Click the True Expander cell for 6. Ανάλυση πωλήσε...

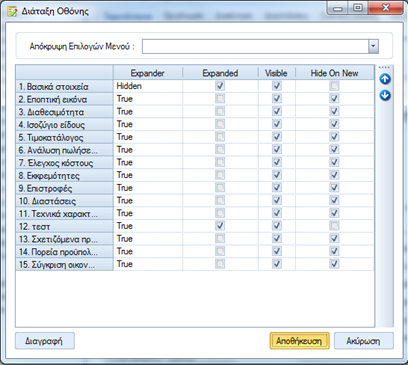[148, 150]
